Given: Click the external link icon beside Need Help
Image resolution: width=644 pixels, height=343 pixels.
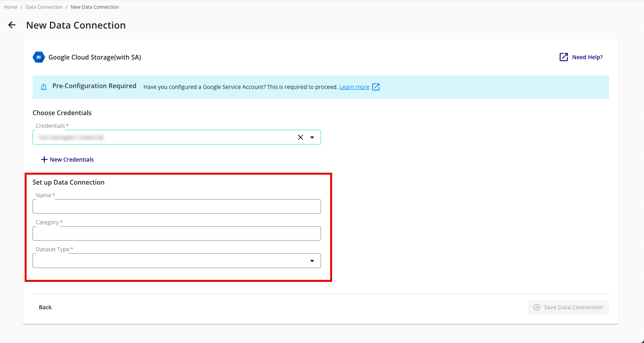Looking at the screenshot, I should (563, 57).
